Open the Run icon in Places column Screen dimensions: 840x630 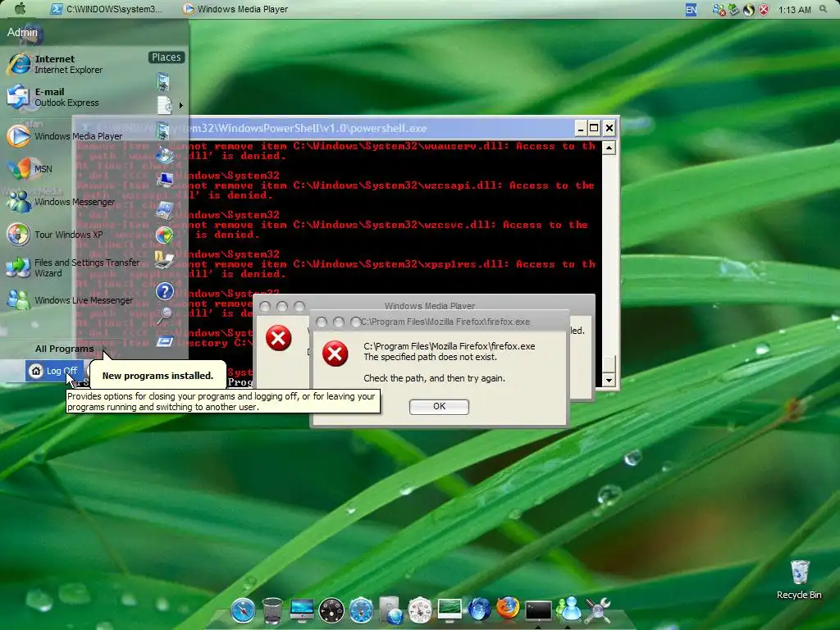tap(165, 340)
